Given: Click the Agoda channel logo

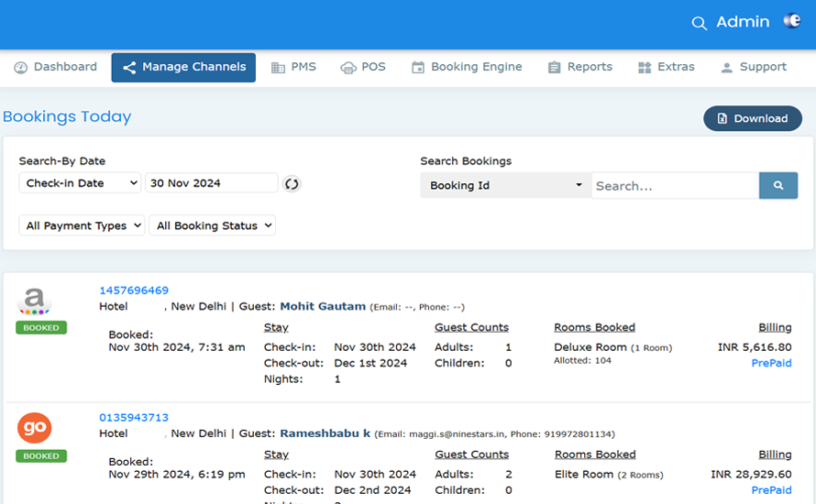Looking at the screenshot, I should point(36,301).
